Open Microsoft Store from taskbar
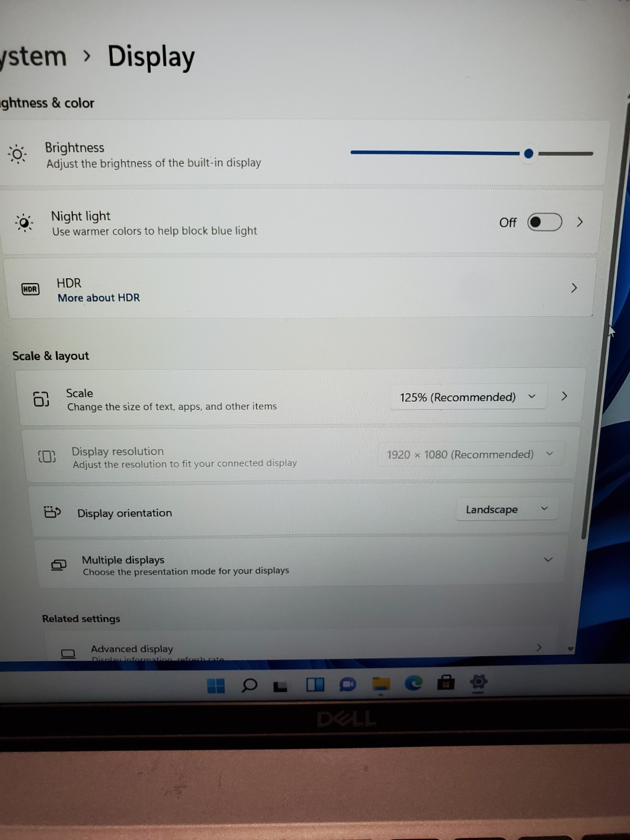This screenshot has height=840, width=630. click(446, 682)
